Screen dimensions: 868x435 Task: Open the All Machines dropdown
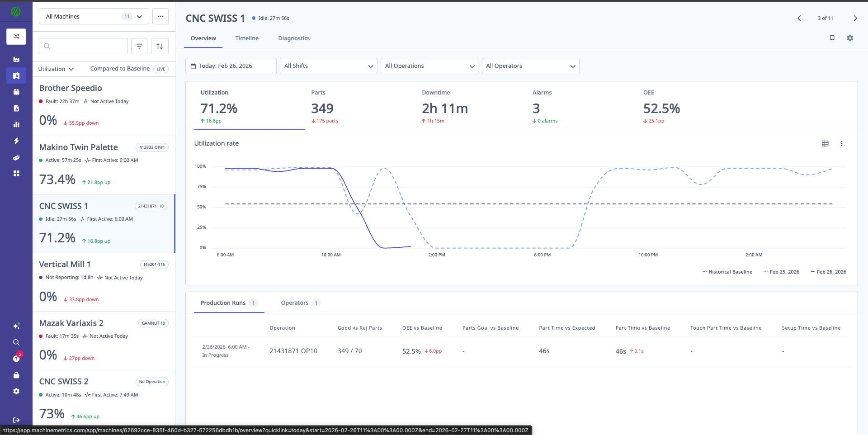(x=93, y=16)
